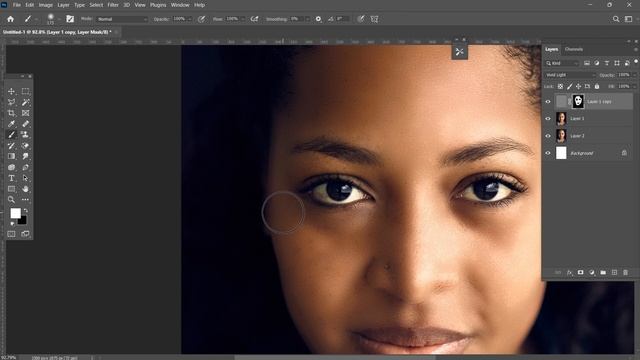
Task: Select the Gradient tool
Action: click(11, 156)
